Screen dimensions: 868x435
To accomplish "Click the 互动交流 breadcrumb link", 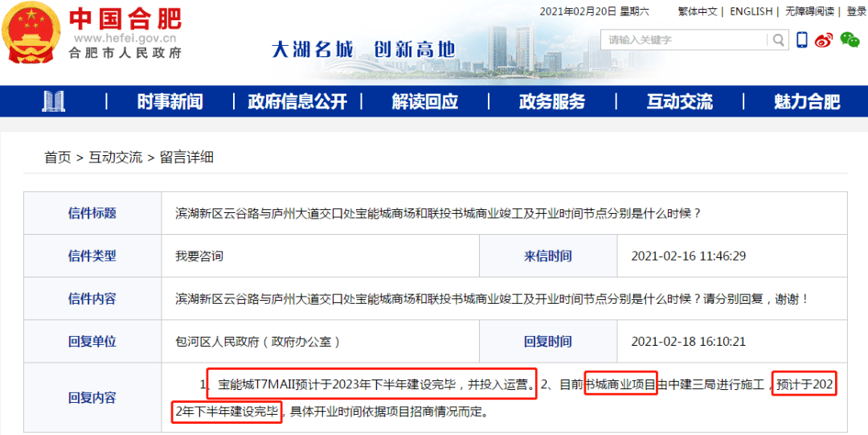I will click(115, 158).
